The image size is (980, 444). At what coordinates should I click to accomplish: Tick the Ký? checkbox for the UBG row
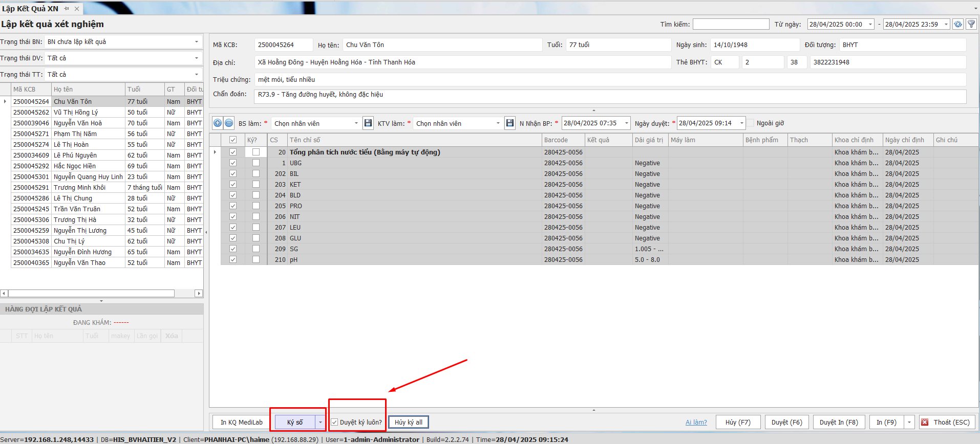click(256, 163)
